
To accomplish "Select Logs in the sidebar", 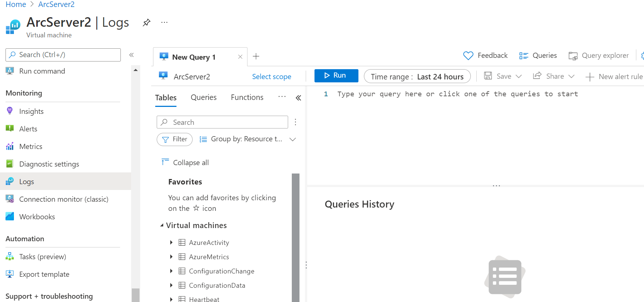I will pyautogui.click(x=65, y=182).
